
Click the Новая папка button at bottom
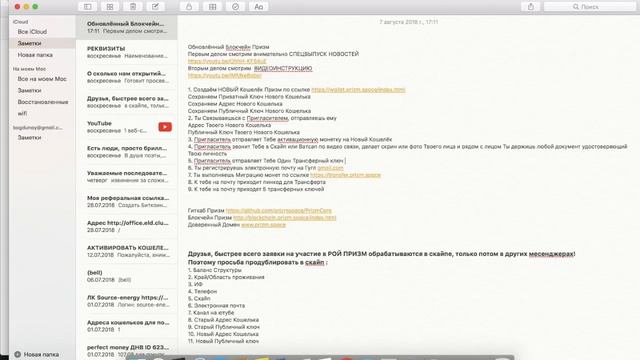[x=37, y=354]
